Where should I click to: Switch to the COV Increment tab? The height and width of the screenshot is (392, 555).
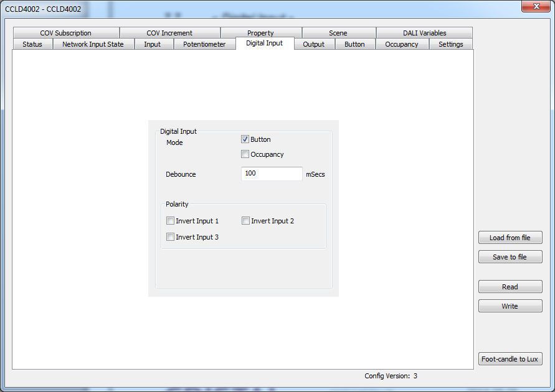[x=169, y=33]
